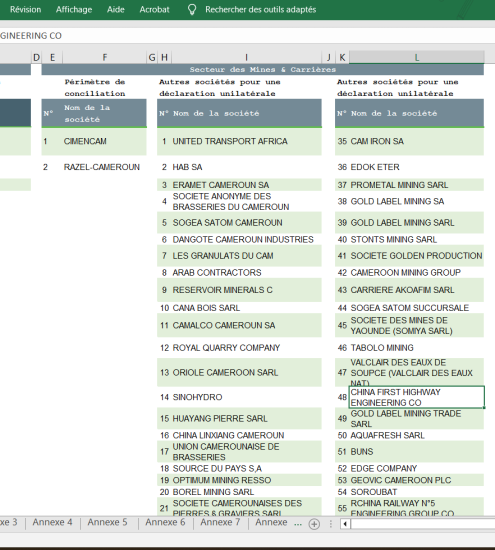Select cell HAB SA
495x550 pixels.
click(247, 167)
